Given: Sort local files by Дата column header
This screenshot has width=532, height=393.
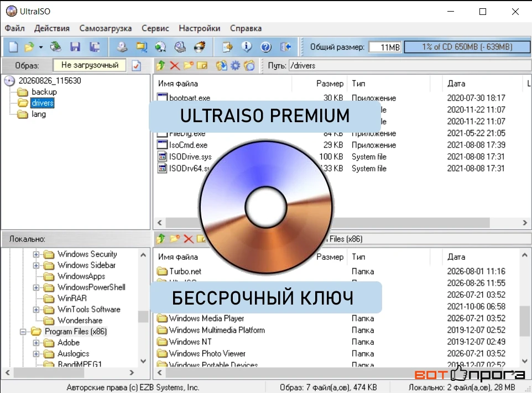Looking at the screenshot, I should (481, 256).
